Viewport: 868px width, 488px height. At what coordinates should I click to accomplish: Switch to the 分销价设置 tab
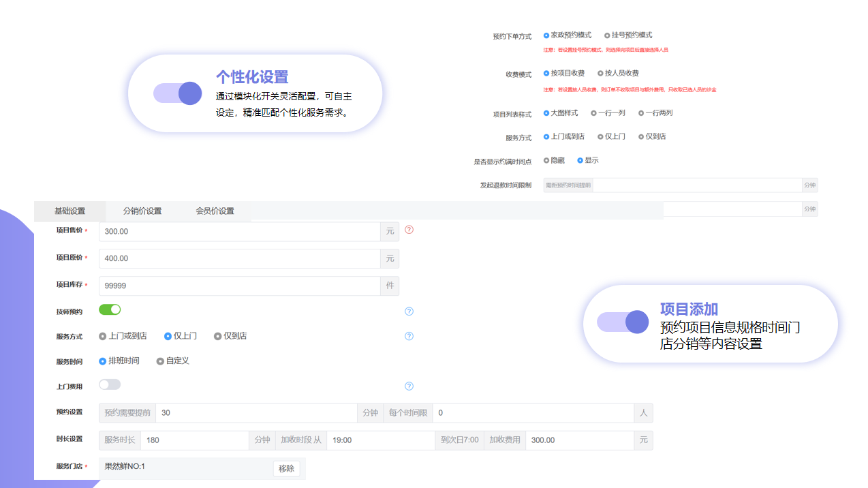pos(142,211)
